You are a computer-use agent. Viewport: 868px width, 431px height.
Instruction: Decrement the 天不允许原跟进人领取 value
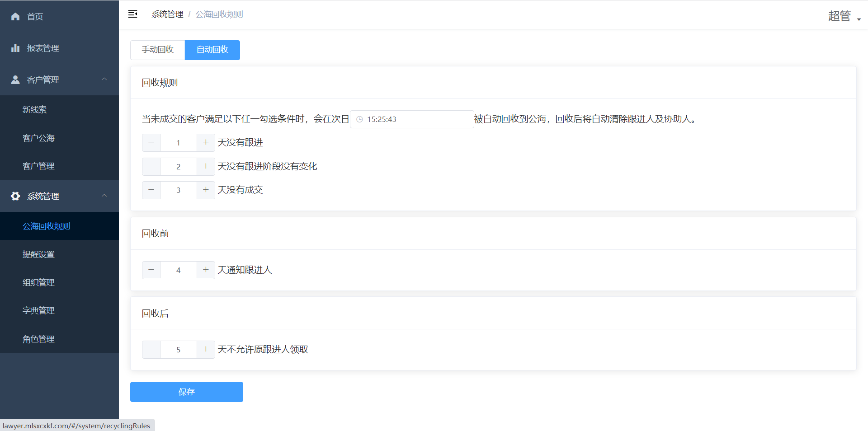pyautogui.click(x=151, y=349)
